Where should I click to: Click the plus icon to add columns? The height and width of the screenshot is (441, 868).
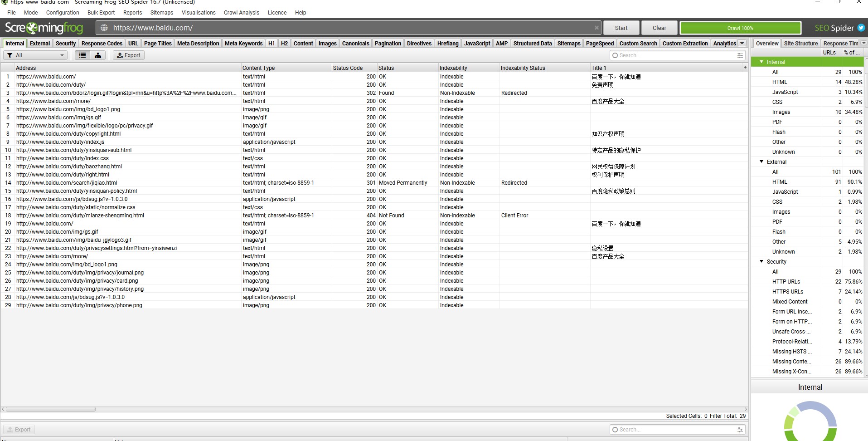click(x=745, y=67)
